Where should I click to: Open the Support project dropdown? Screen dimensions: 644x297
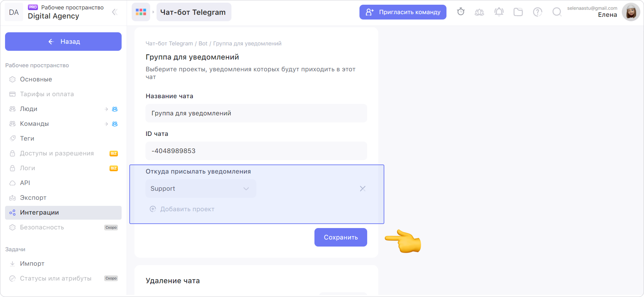tap(201, 188)
